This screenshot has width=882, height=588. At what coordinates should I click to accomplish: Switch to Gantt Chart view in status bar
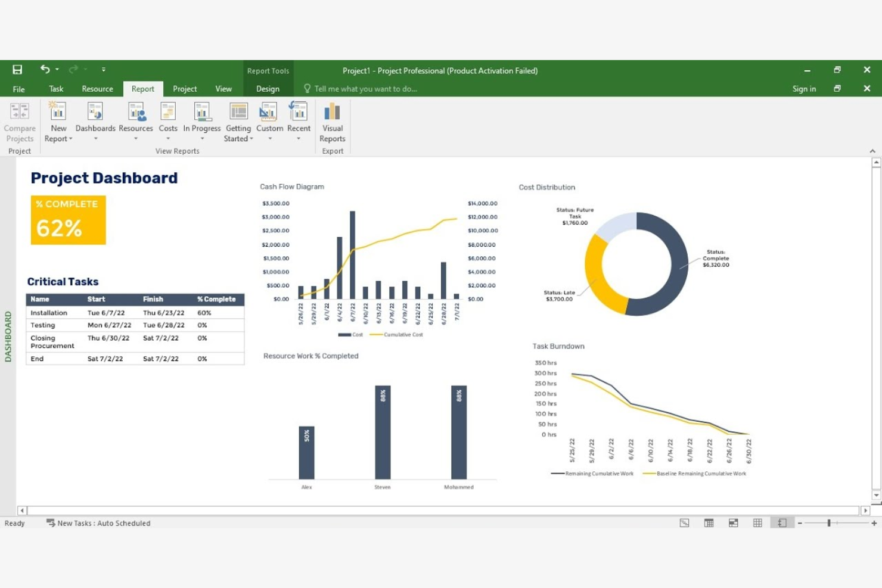coord(684,522)
